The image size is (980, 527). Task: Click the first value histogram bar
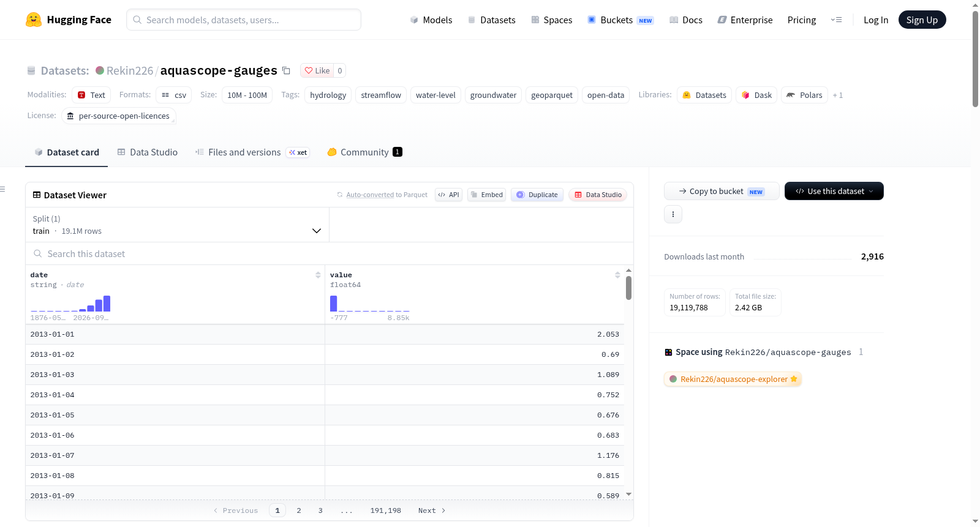click(333, 304)
